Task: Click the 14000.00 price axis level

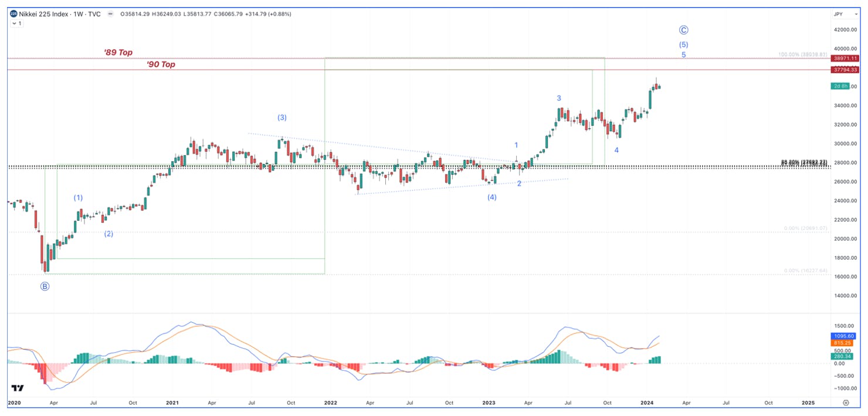Action: pyautogui.click(x=846, y=295)
